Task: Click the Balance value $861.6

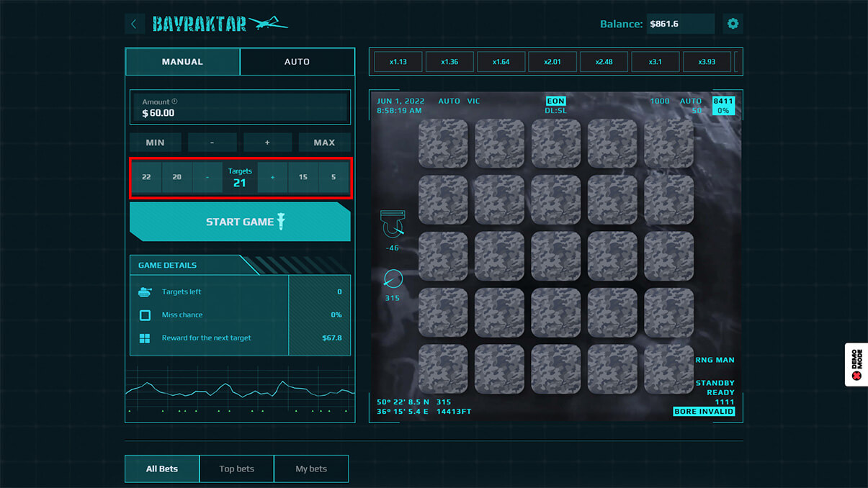Action: [681, 24]
